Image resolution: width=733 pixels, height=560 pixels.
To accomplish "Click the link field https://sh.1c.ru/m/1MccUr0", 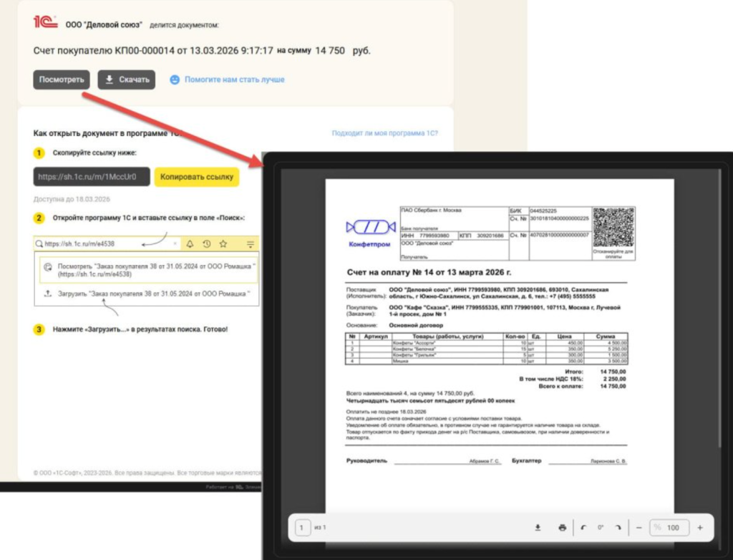I will coord(92,177).
